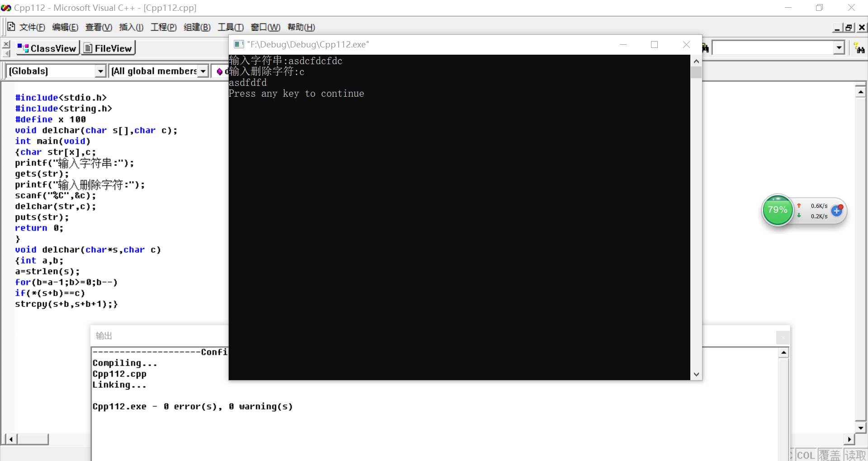Image resolution: width=868 pixels, height=461 pixels.
Task: Click the blue plus accelerator icon
Action: click(x=837, y=211)
